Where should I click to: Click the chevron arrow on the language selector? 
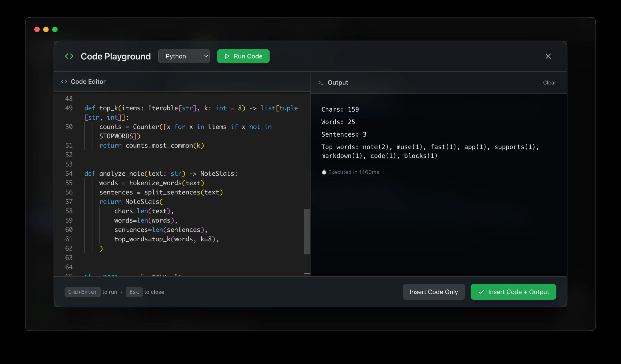click(x=206, y=56)
